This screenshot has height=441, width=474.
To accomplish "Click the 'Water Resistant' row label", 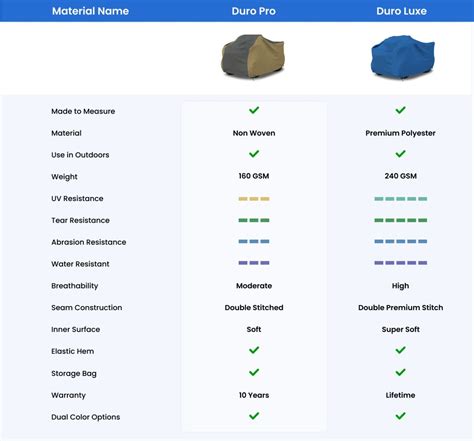I will point(80,264).
